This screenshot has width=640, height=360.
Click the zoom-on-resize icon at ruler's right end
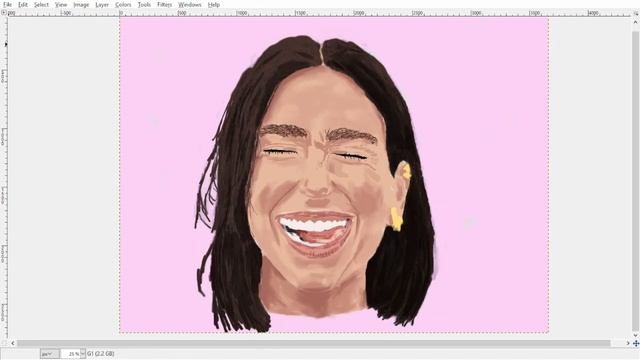pyautogui.click(x=636, y=13)
